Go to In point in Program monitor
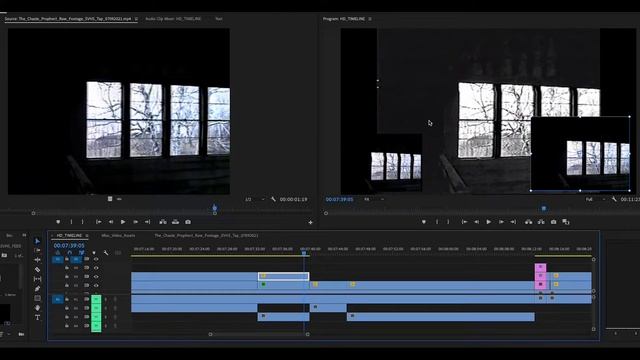Image resolution: width=640 pixels, height=360 pixels. click(x=464, y=222)
